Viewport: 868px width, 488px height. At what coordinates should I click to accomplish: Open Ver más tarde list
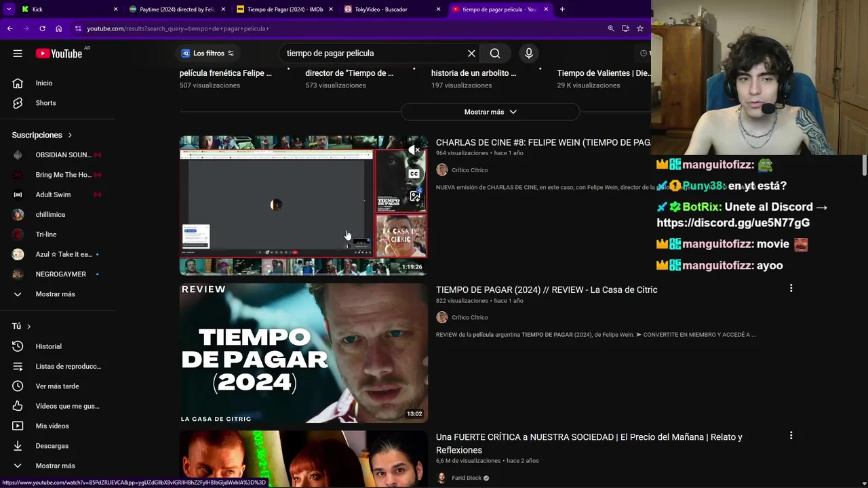pos(58,386)
